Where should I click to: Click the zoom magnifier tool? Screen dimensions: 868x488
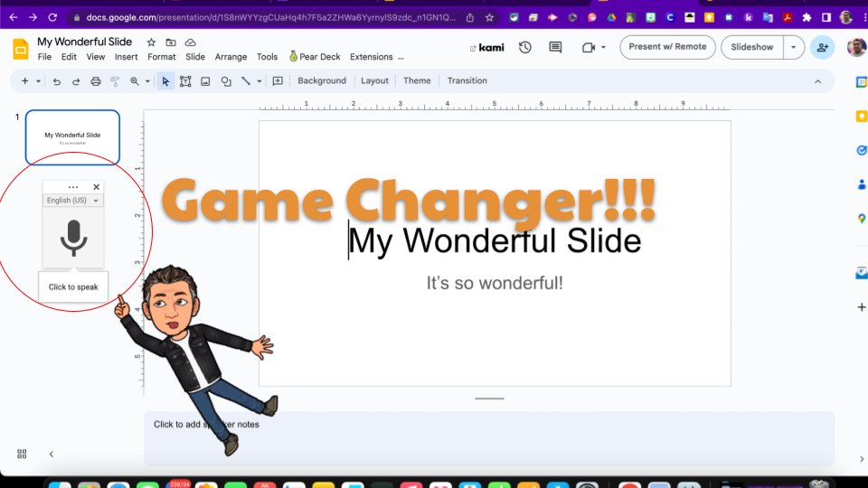click(x=135, y=81)
